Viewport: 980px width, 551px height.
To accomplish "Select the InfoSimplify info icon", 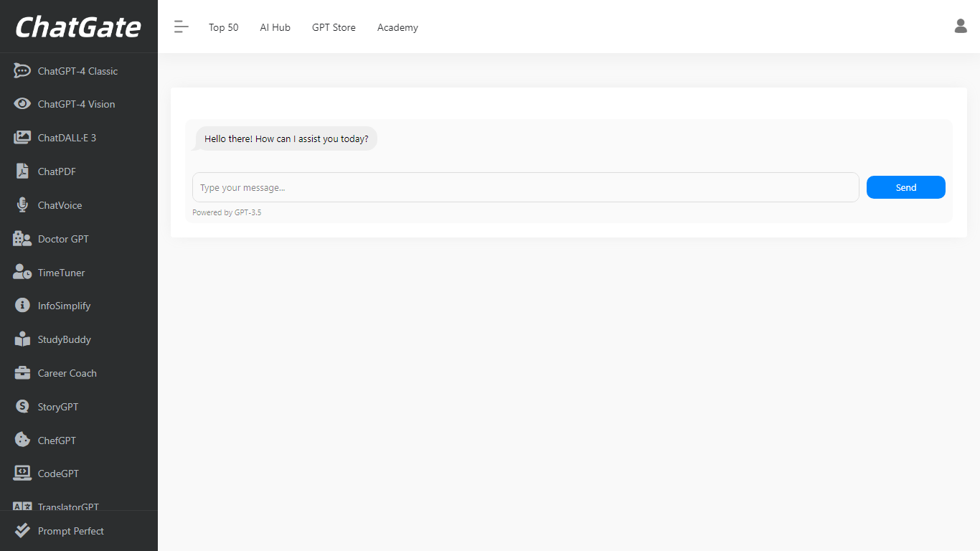I will [x=22, y=306].
